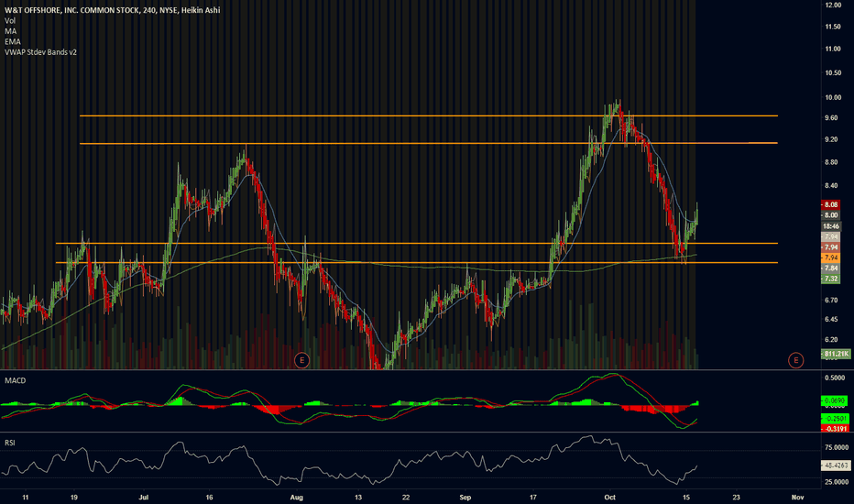Select the MA indicator label
The width and height of the screenshot is (854, 504).
tap(10, 31)
